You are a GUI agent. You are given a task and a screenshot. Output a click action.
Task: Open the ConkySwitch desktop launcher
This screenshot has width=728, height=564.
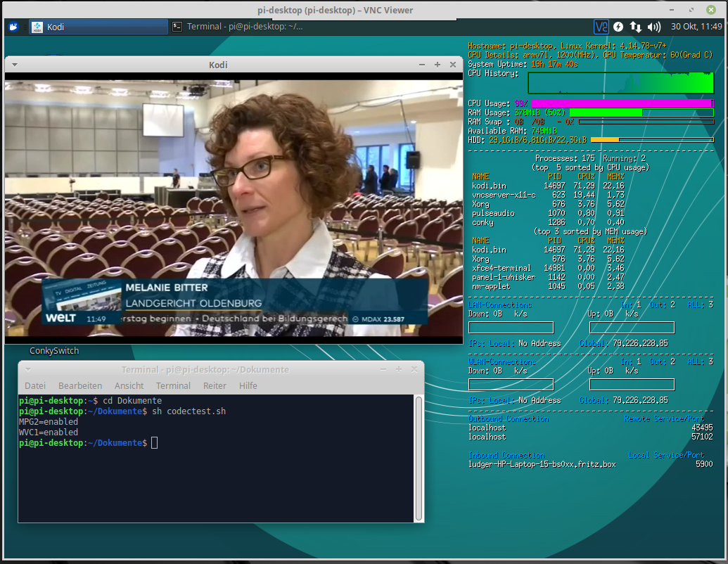pos(54,350)
